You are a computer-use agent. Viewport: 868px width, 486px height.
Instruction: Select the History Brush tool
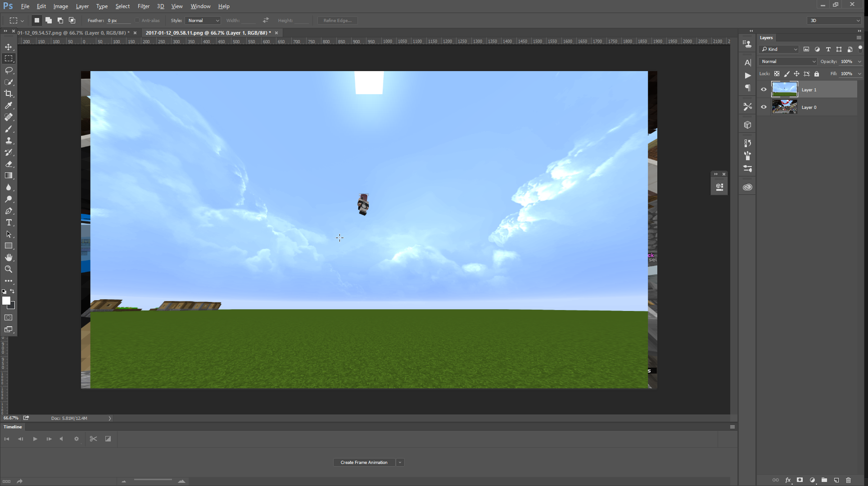tap(9, 152)
